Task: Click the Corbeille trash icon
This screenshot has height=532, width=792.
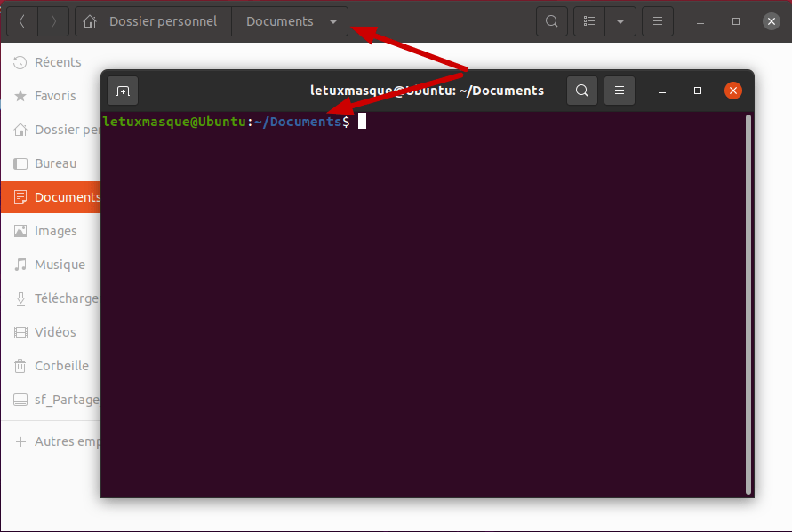Action: click(20, 366)
